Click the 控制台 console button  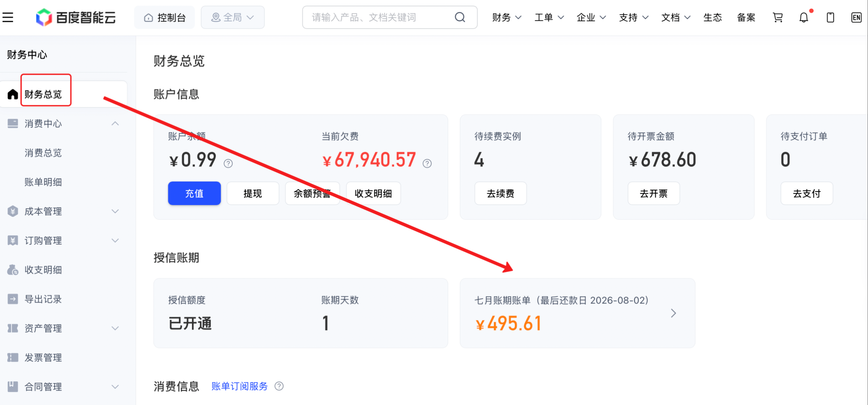[x=164, y=17]
